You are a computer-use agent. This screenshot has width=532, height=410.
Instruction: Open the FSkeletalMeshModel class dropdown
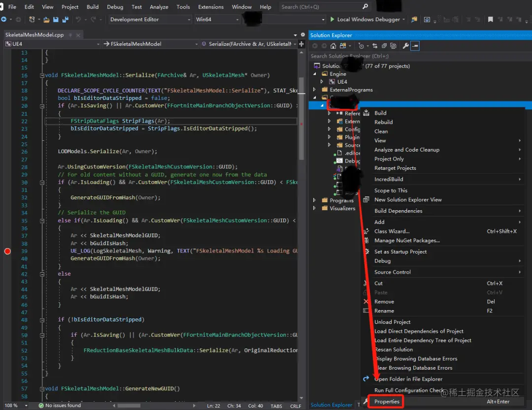(150, 44)
